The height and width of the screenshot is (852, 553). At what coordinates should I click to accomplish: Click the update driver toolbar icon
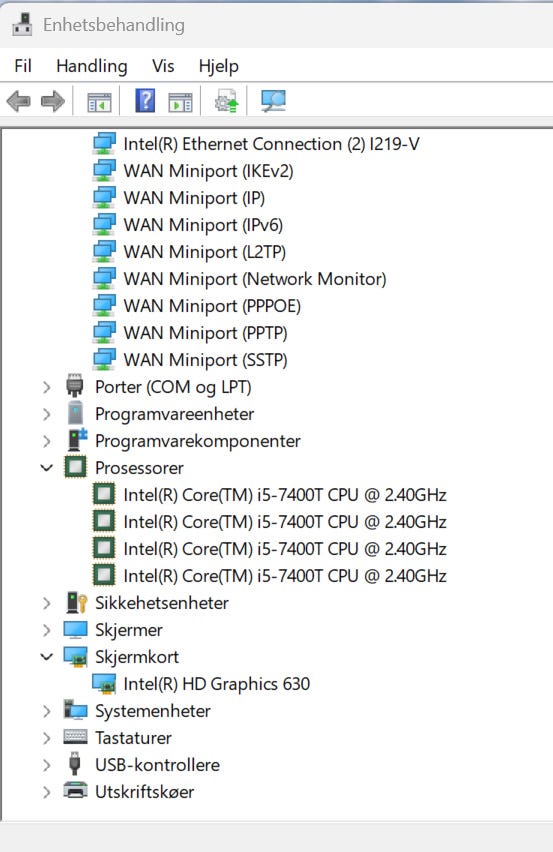(x=227, y=101)
